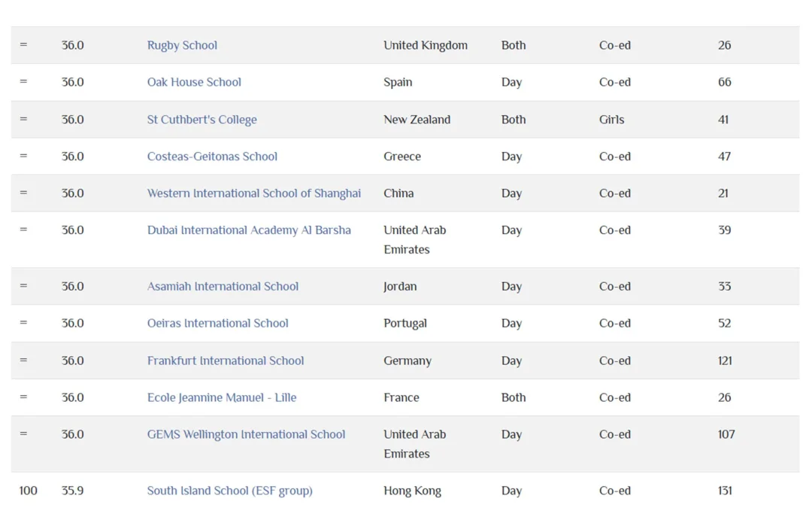
Task: Visit South Island School (ESF group)
Action: coord(229,491)
